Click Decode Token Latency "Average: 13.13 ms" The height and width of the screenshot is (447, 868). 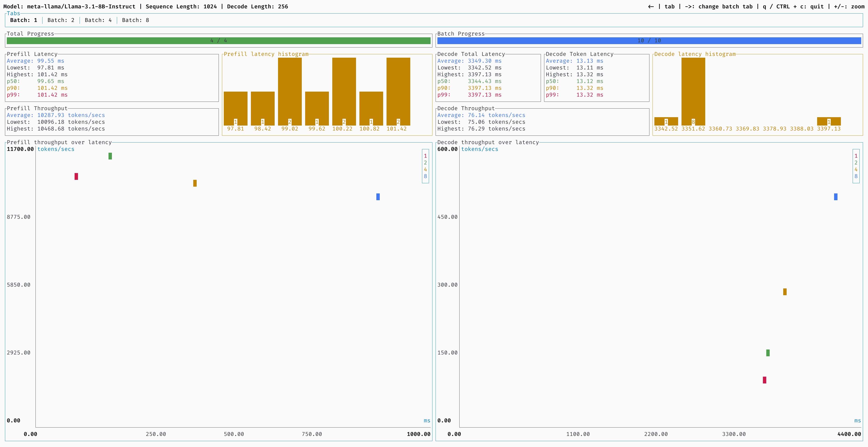(x=575, y=61)
